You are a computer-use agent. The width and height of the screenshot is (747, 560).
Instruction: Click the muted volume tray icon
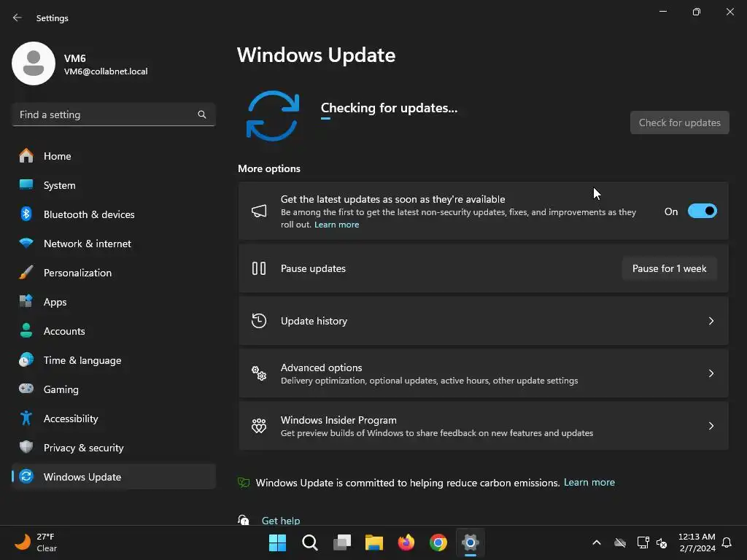(662, 542)
